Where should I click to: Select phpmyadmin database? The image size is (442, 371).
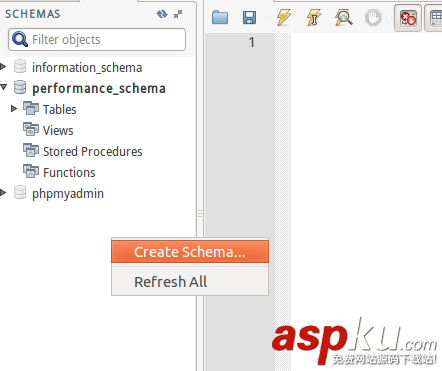(x=68, y=194)
